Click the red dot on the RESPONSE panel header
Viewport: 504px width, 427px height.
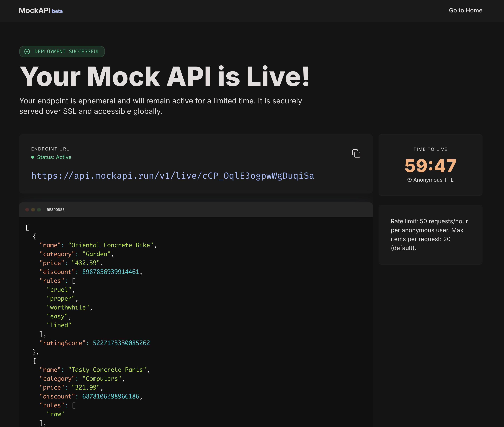click(x=27, y=210)
